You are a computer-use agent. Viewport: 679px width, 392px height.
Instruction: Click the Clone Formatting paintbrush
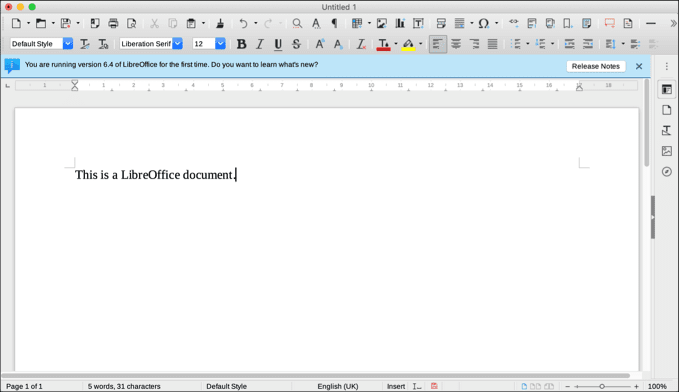(220, 23)
